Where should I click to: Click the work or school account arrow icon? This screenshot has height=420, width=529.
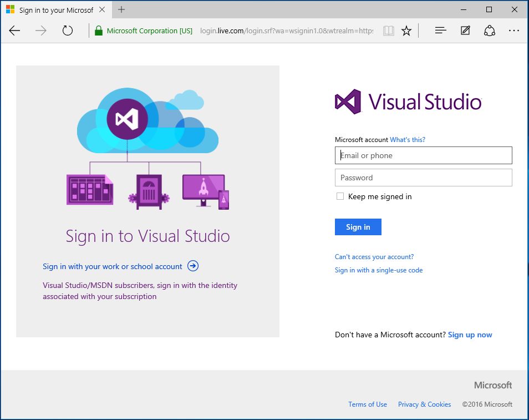point(192,266)
